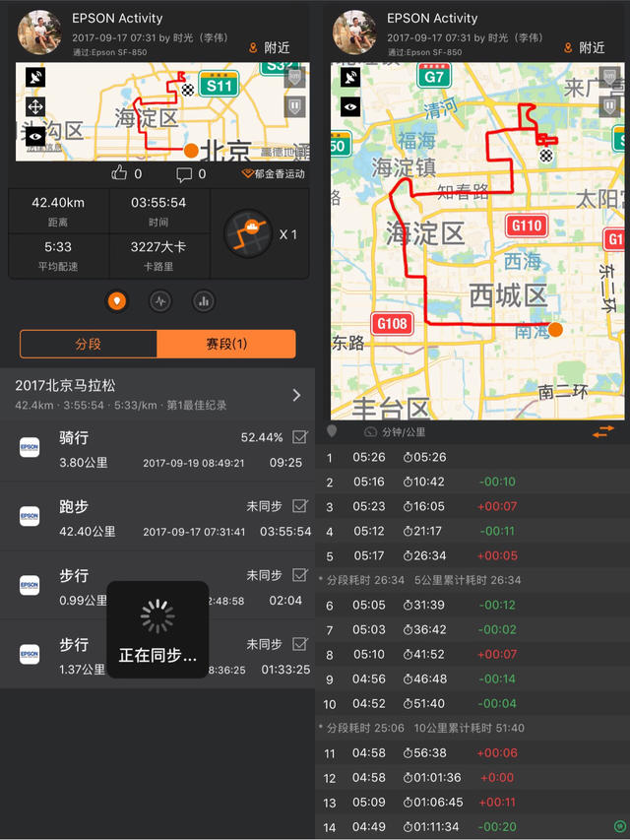Tap the orange start marker on right map
Viewport: 630px width, 840px height.
tap(555, 329)
